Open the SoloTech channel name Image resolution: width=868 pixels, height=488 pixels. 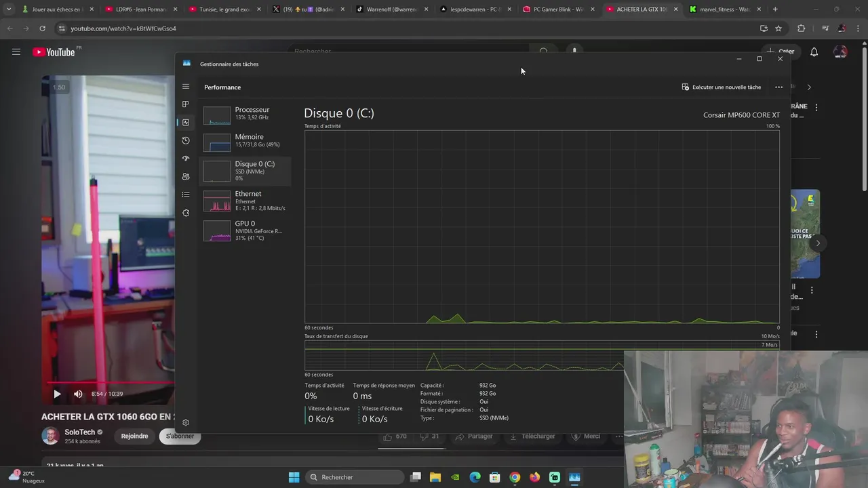click(80, 432)
